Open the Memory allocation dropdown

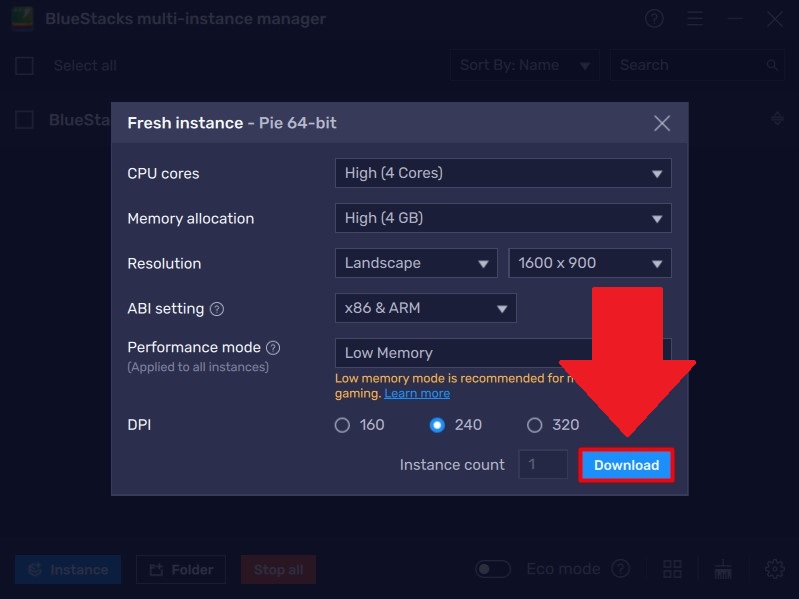pyautogui.click(x=503, y=218)
